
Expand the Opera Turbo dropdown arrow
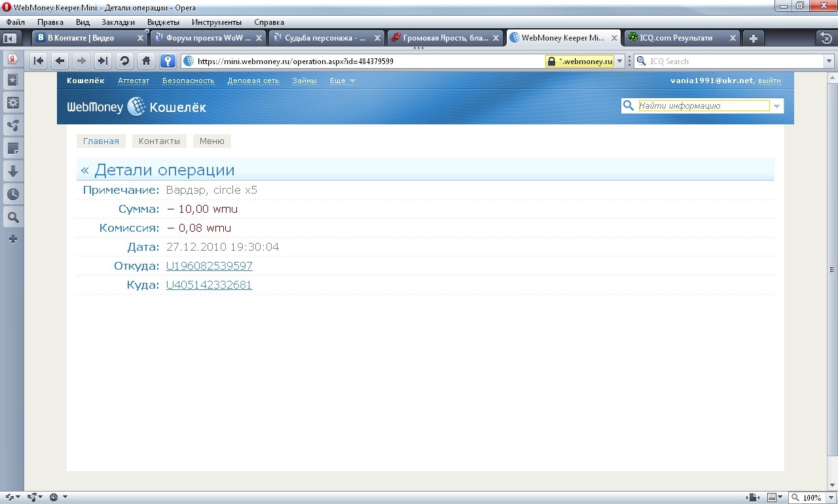click(64, 497)
